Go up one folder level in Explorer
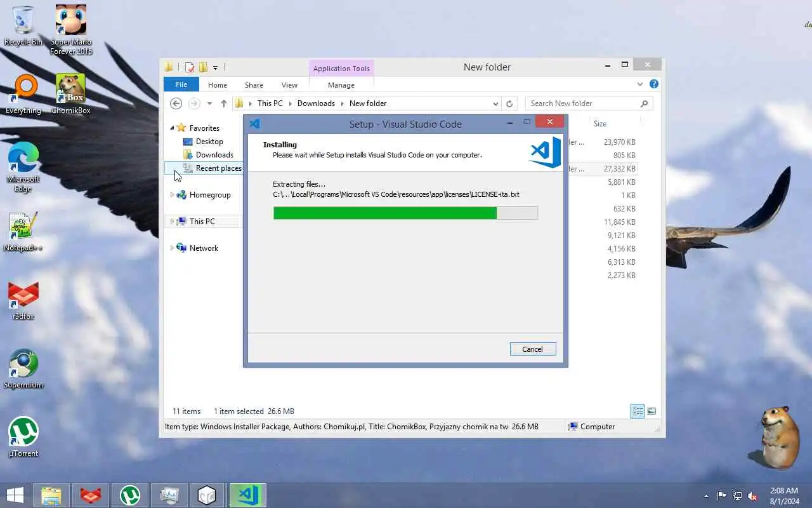The height and width of the screenshot is (508, 812). tap(223, 104)
